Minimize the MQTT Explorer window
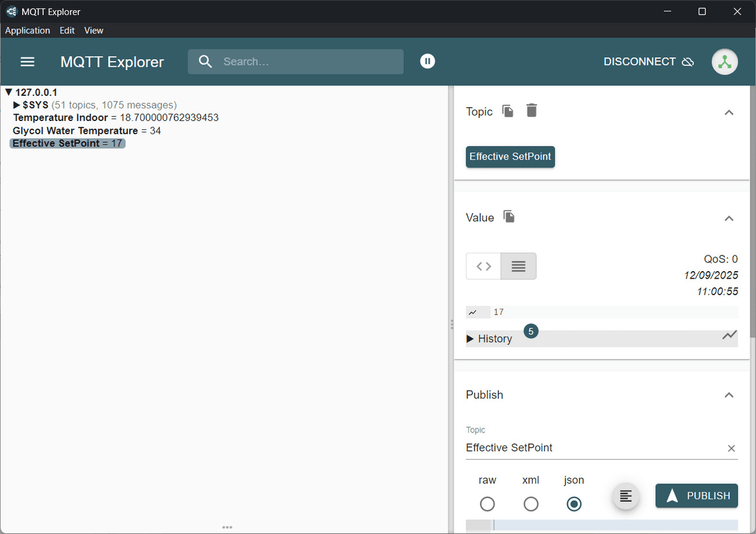Image resolution: width=756 pixels, height=534 pixels. [667, 11]
